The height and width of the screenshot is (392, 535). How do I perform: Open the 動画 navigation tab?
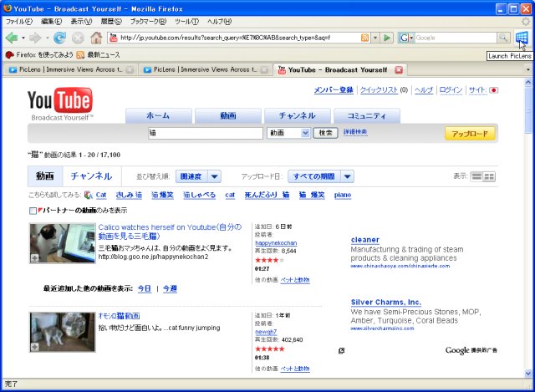(x=228, y=116)
